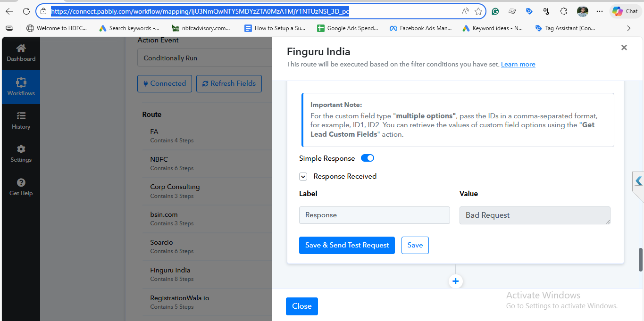
Task: Collapse the Response Received section
Action: pyautogui.click(x=303, y=176)
